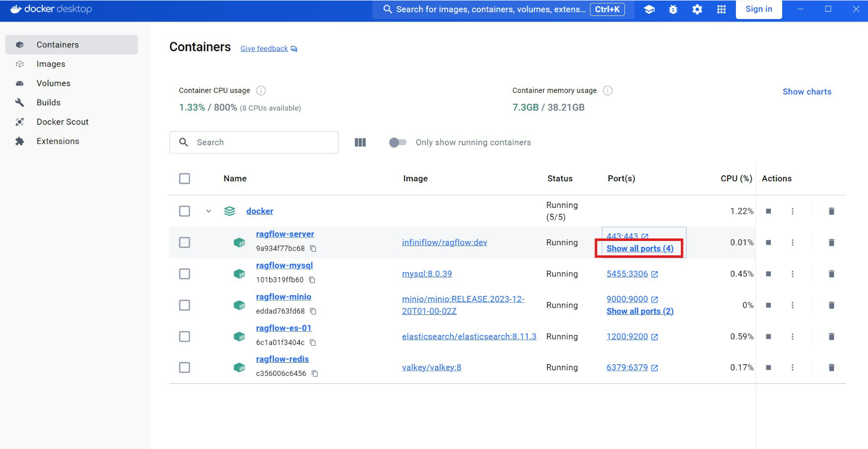Image resolution: width=868 pixels, height=449 pixels.
Task: Click the containers Search input field
Action: click(x=254, y=142)
